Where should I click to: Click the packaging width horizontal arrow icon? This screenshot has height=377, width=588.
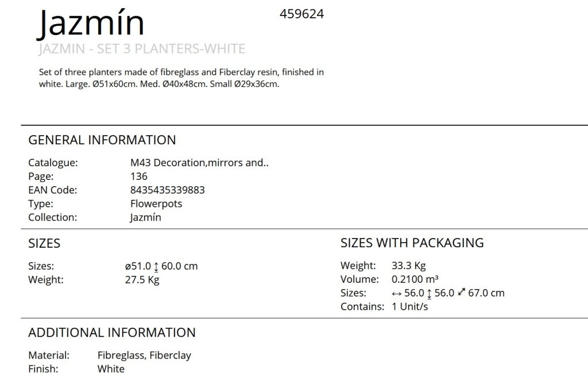(x=396, y=294)
